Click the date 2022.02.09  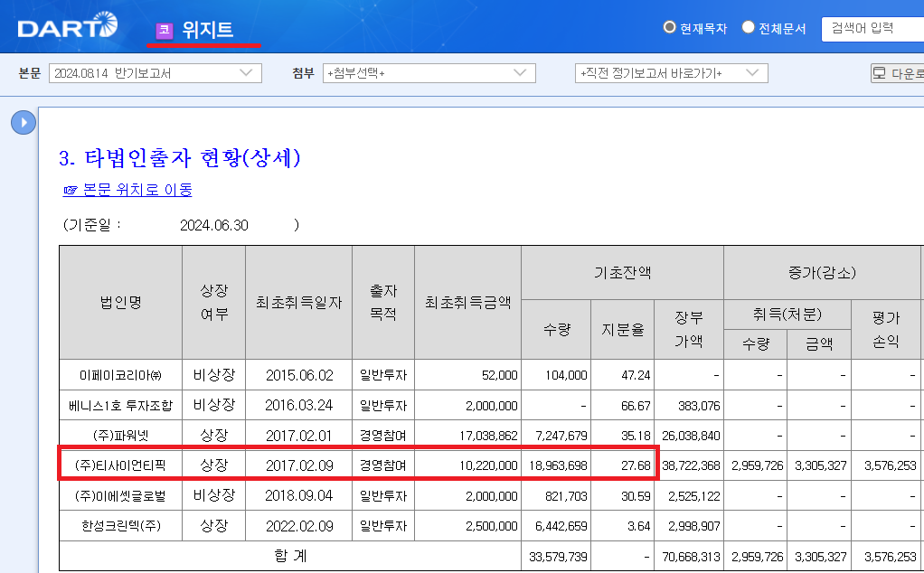point(298,526)
